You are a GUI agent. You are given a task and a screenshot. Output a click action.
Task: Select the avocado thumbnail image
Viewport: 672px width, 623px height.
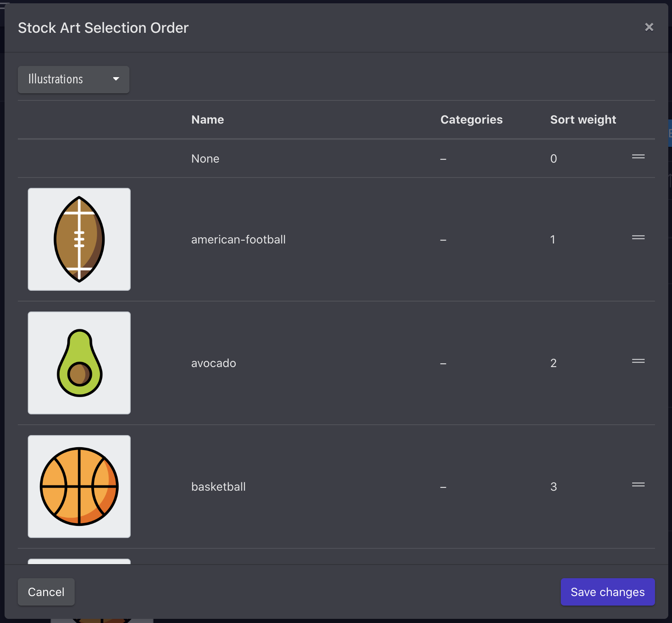(79, 363)
